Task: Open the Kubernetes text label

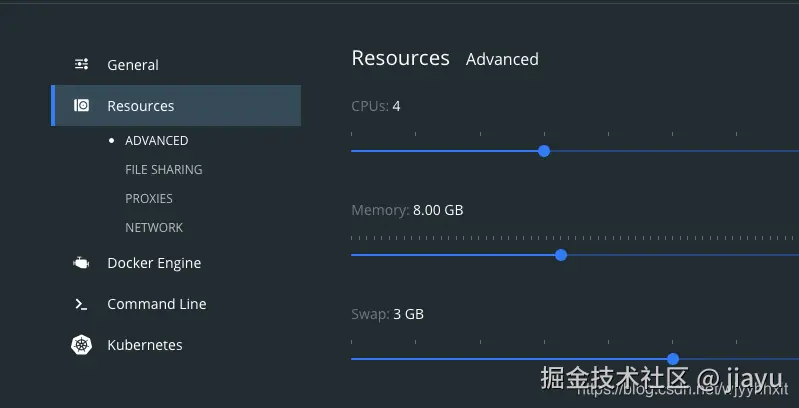Action: [145, 345]
